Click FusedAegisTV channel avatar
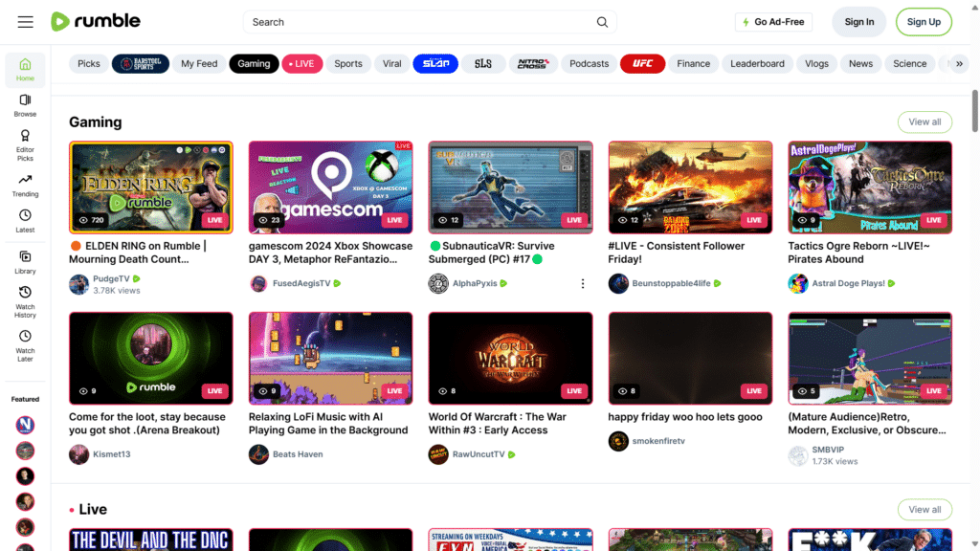Screen dimensions: 980x551 258,283
